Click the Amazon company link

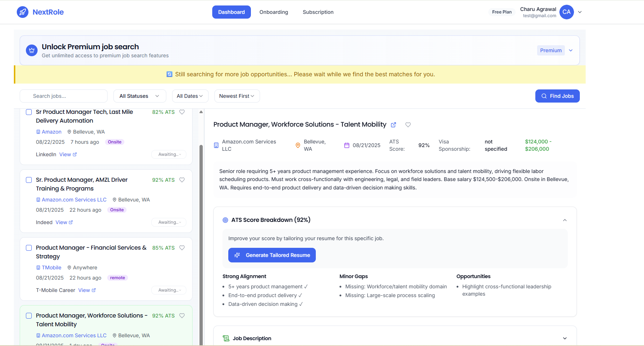51,132
